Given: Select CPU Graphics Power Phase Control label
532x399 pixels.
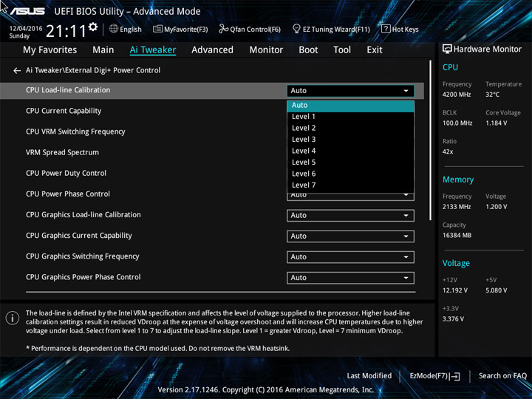Looking at the screenshot, I should 83,277.
